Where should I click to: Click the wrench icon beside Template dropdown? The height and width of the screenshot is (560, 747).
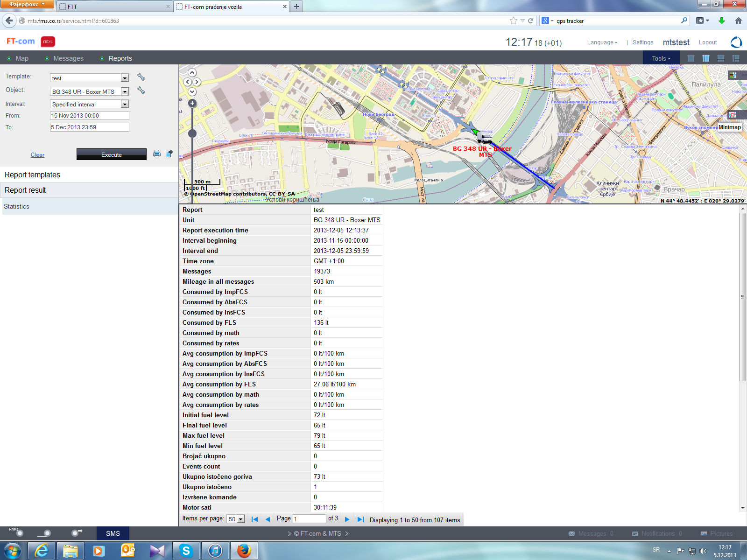coord(141,77)
